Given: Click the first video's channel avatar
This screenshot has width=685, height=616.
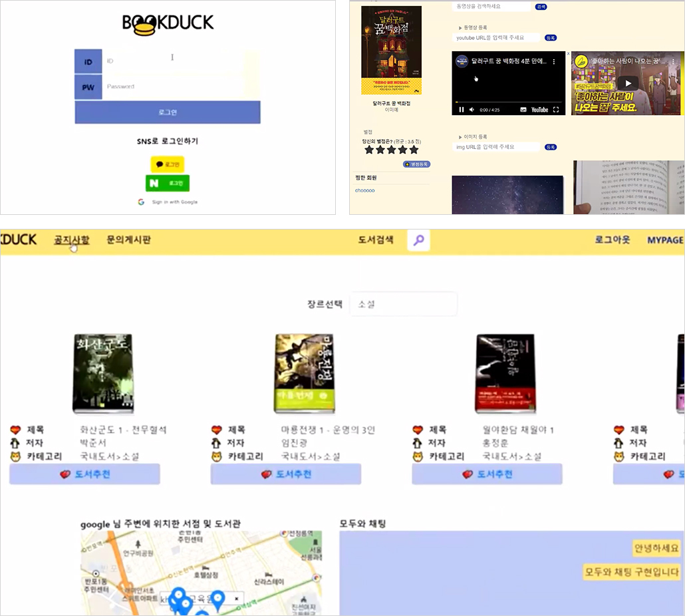Looking at the screenshot, I should click(x=462, y=61).
